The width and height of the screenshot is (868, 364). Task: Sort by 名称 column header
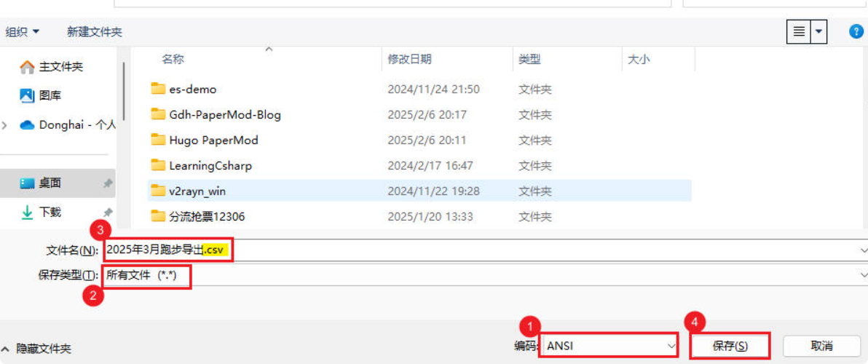(173, 59)
